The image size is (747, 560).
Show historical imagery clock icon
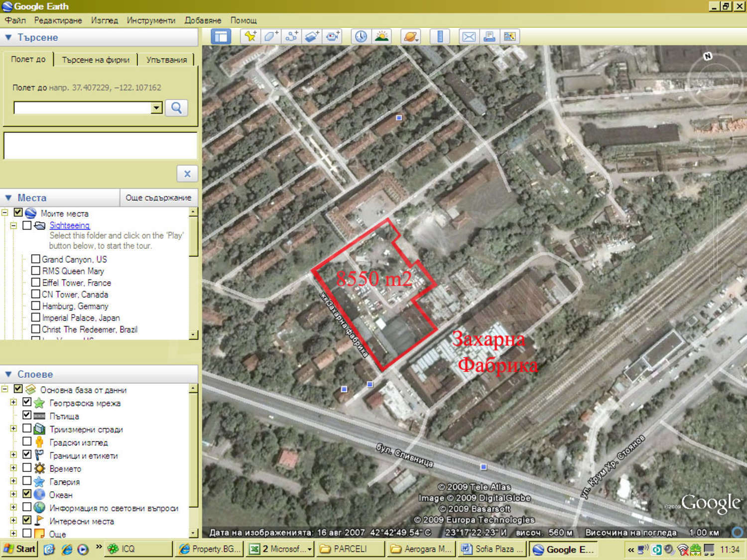click(x=361, y=36)
